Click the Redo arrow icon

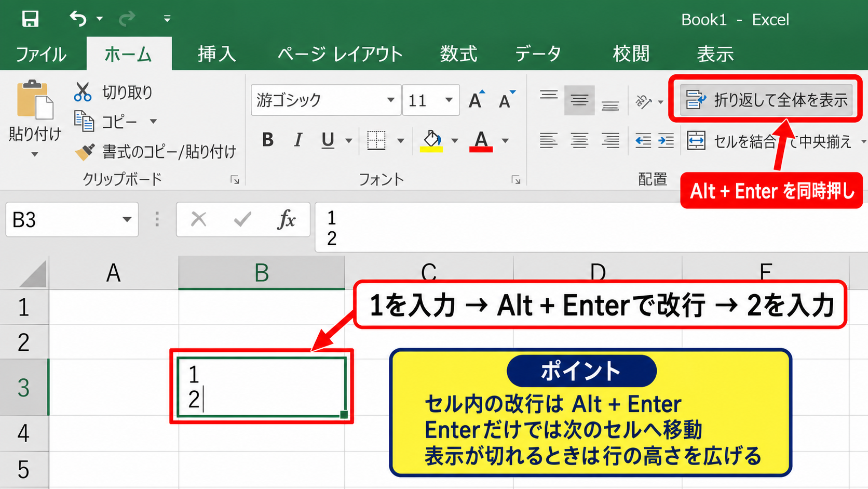tap(127, 19)
